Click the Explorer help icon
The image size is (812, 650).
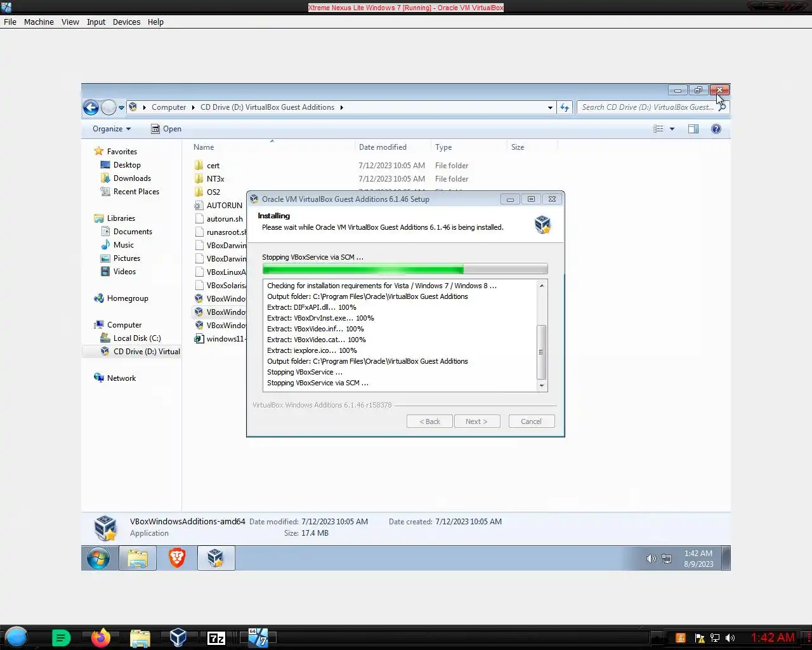tap(716, 129)
